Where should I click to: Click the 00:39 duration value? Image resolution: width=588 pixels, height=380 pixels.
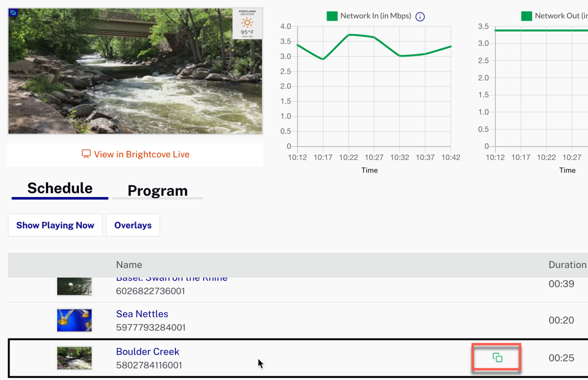pos(561,284)
